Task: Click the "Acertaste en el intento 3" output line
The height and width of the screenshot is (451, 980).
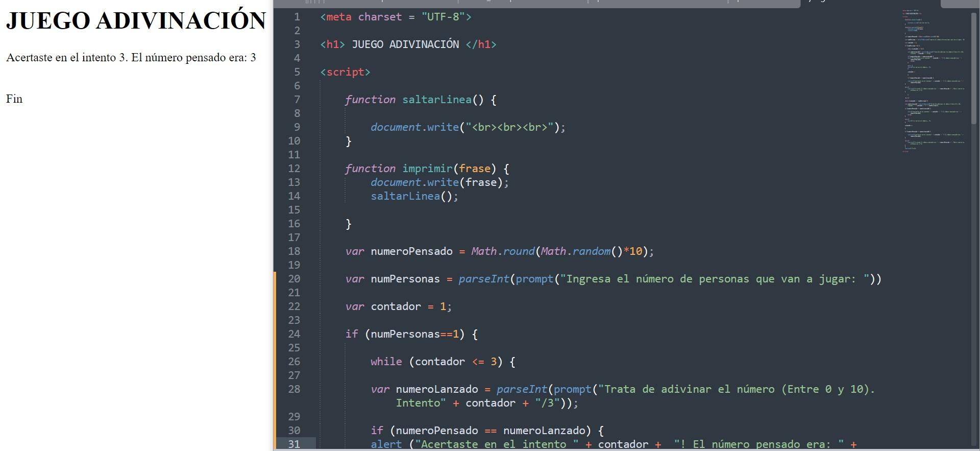Action: [131, 57]
